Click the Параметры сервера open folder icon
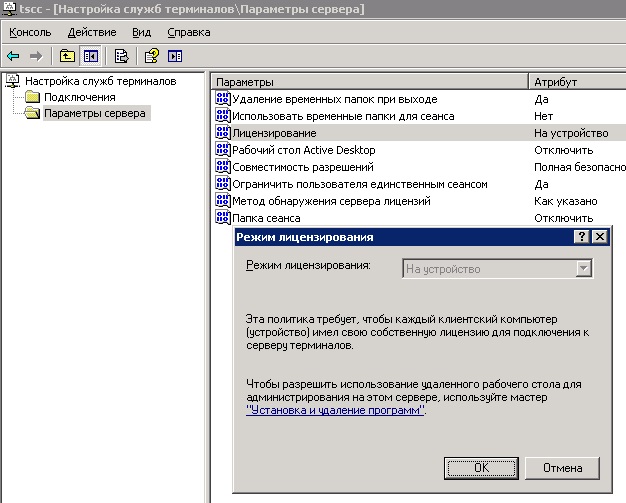 32,113
